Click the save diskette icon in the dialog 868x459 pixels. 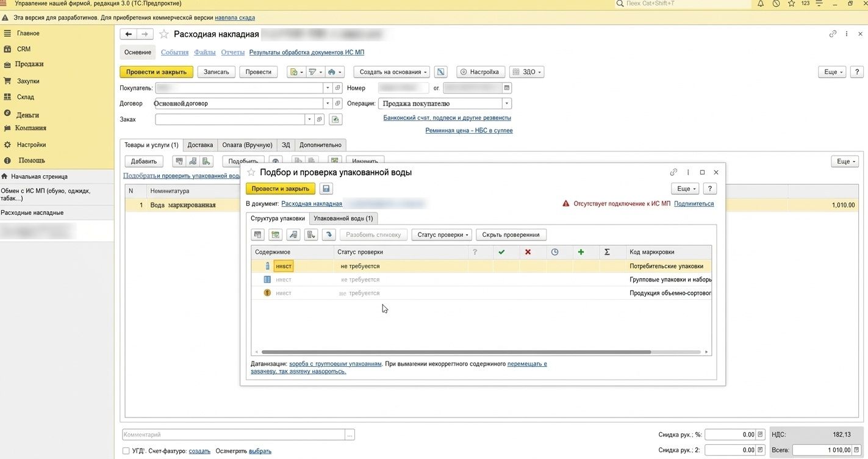(326, 189)
